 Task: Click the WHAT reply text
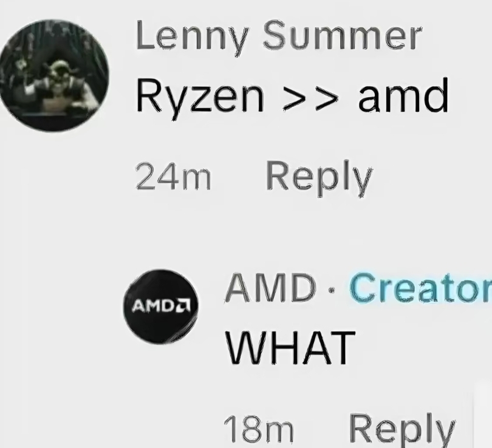(290, 348)
